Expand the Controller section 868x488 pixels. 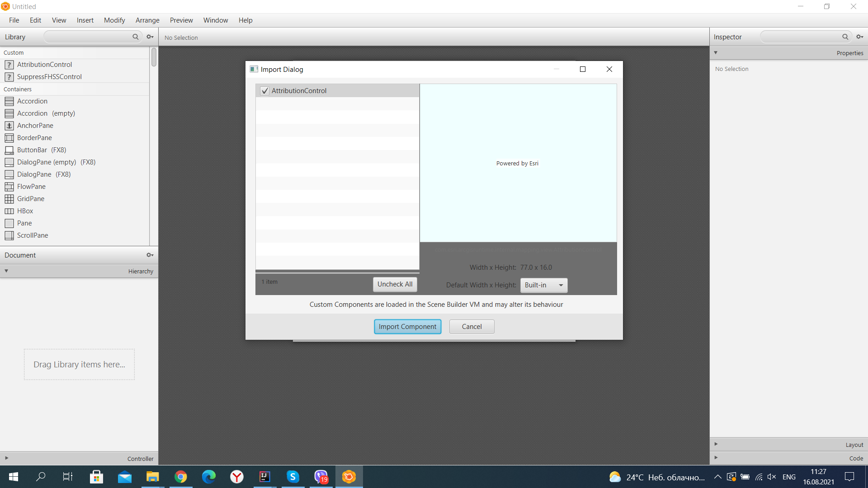(x=6, y=458)
